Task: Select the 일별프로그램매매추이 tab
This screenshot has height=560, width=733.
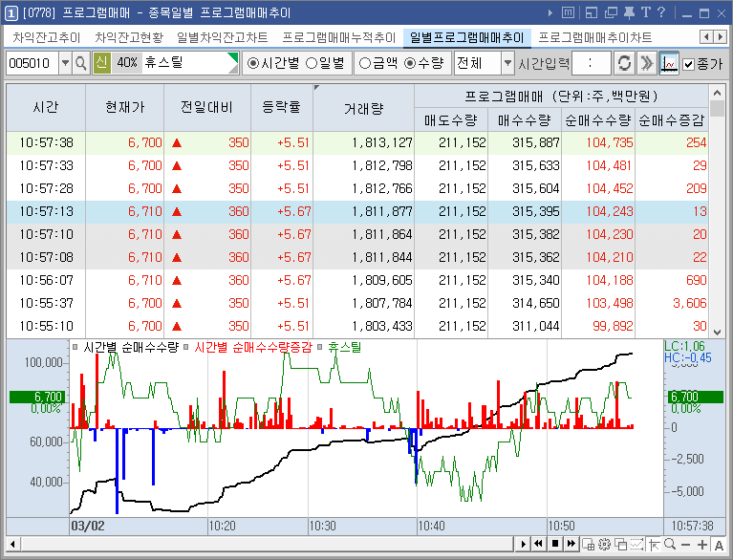Action: [x=467, y=37]
